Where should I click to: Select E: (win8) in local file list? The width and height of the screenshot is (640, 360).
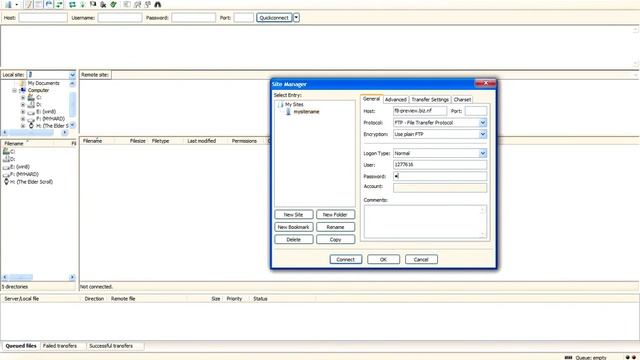pos(20,167)
